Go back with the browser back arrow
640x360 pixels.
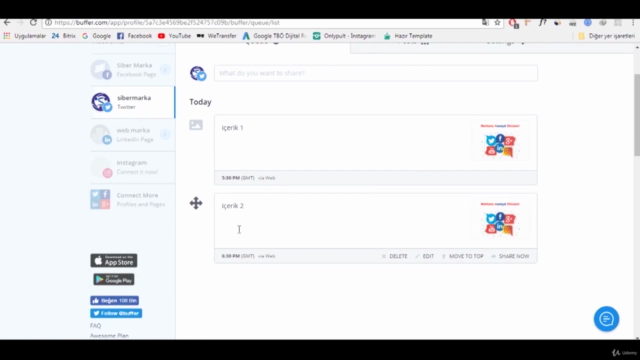pos(7,22)
